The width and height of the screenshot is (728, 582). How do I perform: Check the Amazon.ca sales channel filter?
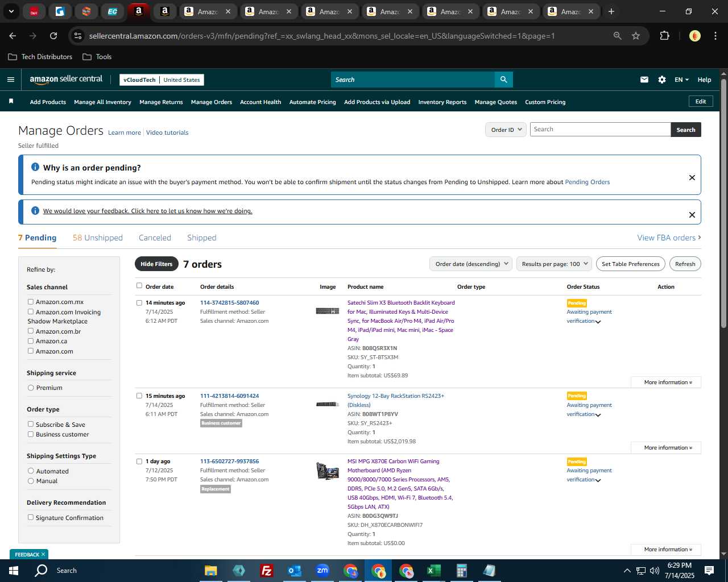pyautogui.click(x=31, y=341)
